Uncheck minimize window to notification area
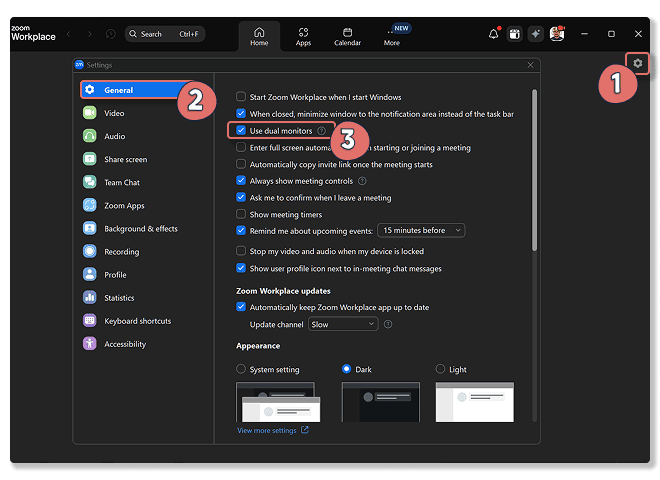This screenshot has width=660, height=480. (241, 114)
